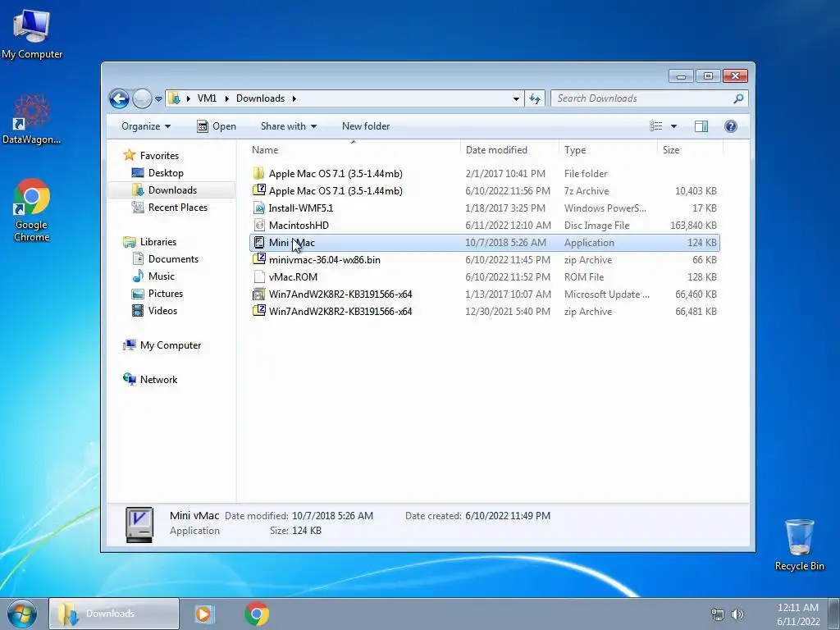Image resolution: width=840 pixels, height=630 pixels.
Task: Select Downloads in the sidebar
Action: coord(172,190)
